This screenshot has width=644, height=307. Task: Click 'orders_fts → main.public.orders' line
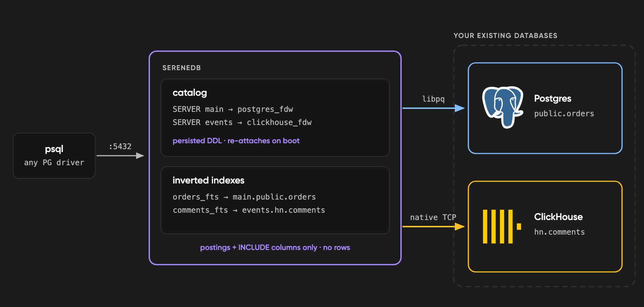[244, 197]
